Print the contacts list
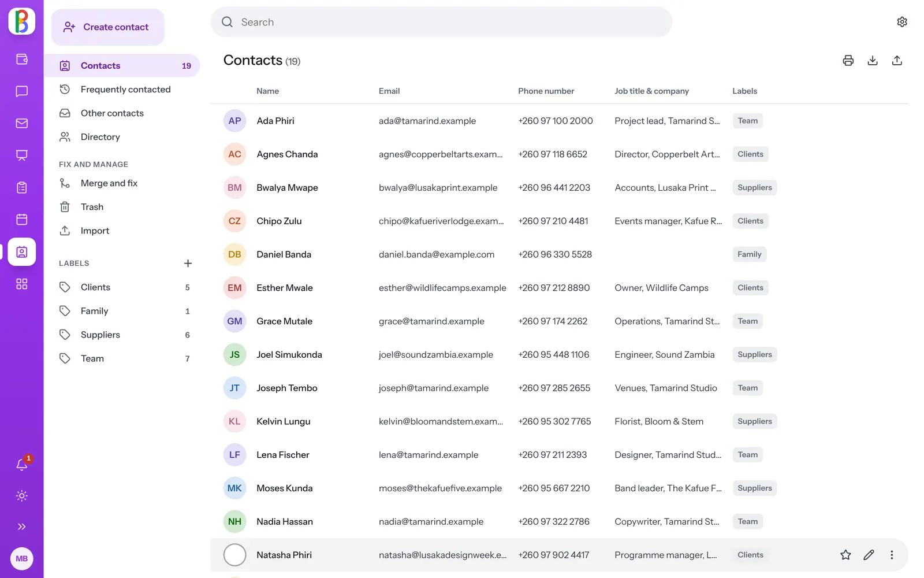The height and width of the screenshot is (578, 924). click(848, 61)
